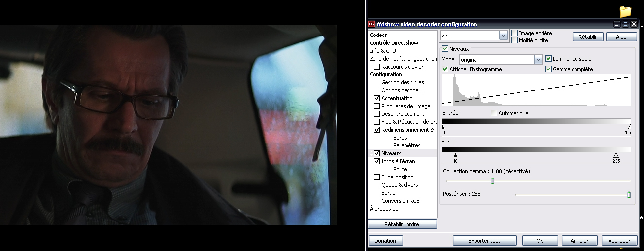The height and width of the screenshot is (251, 644).
Task: Check the Superposition checkbox
Action: click(377, 177)
